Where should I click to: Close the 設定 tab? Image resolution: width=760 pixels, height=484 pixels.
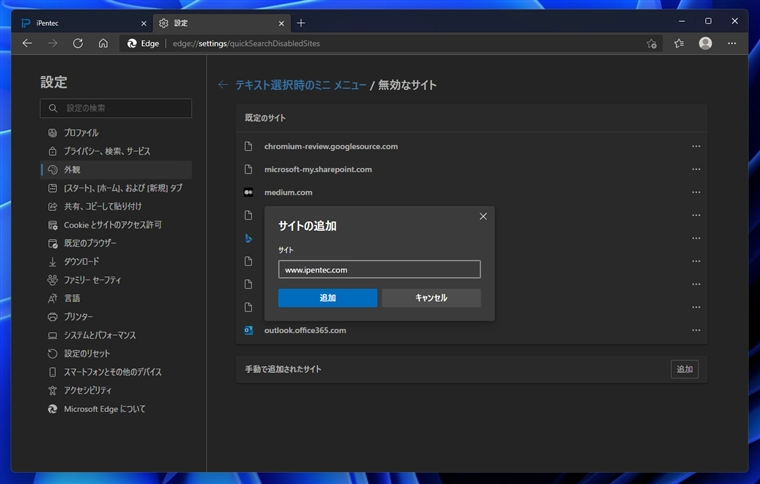point(281,23)
